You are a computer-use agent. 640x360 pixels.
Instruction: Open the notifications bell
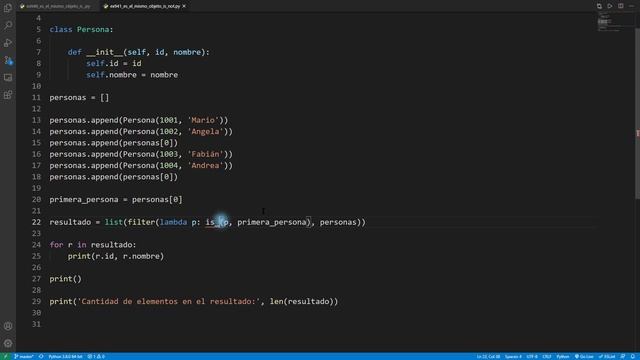point(633,357)
